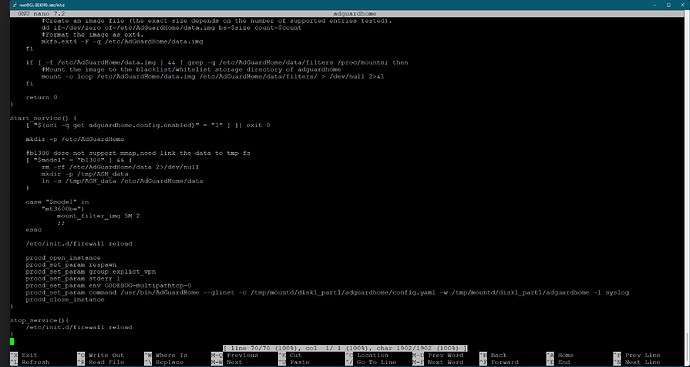Place cursor on 'case "$model" in' line
690x367 pixels.
[57, 202]
